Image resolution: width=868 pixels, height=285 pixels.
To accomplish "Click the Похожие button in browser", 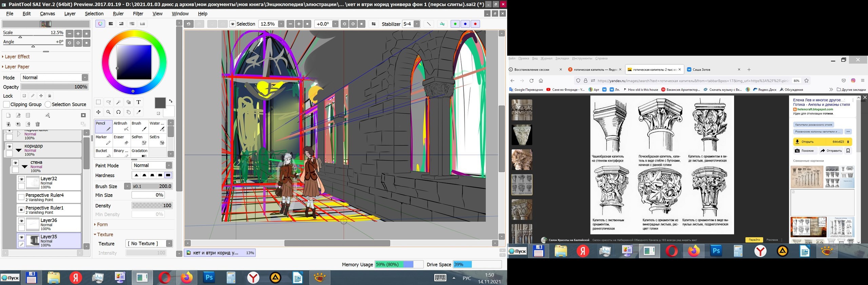I will point(805,151).
